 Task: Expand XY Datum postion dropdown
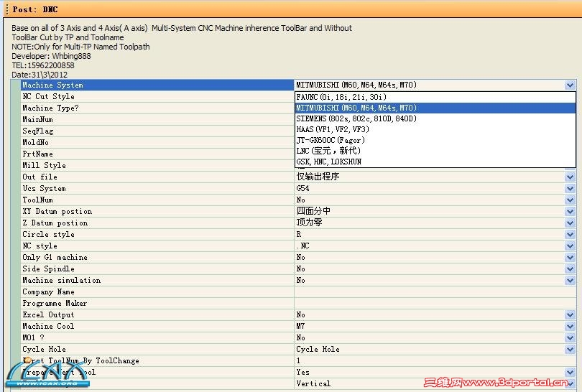570,212
